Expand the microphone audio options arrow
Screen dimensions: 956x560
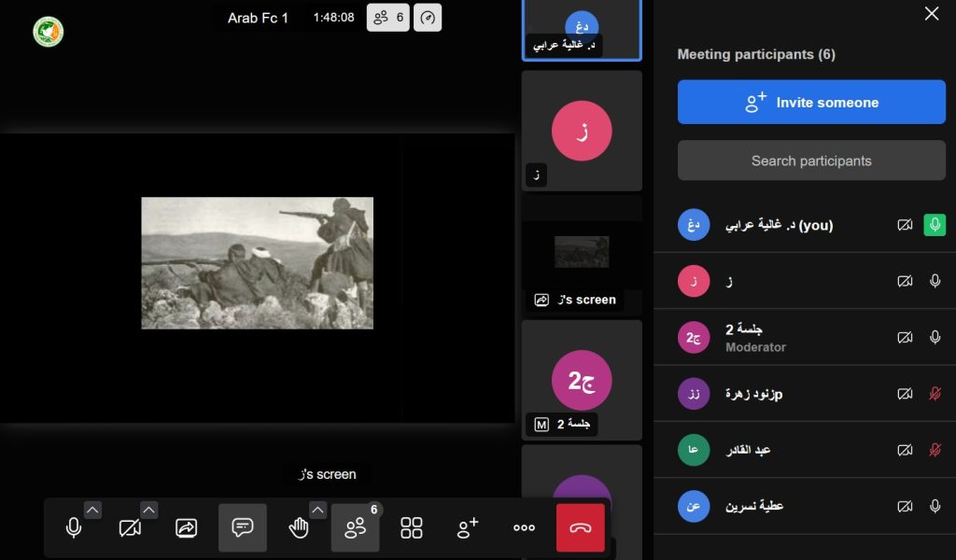(x=92, y=510)
